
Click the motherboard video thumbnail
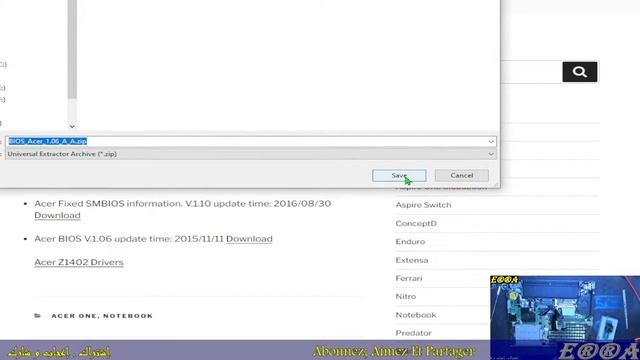click(x=565, y=318)
